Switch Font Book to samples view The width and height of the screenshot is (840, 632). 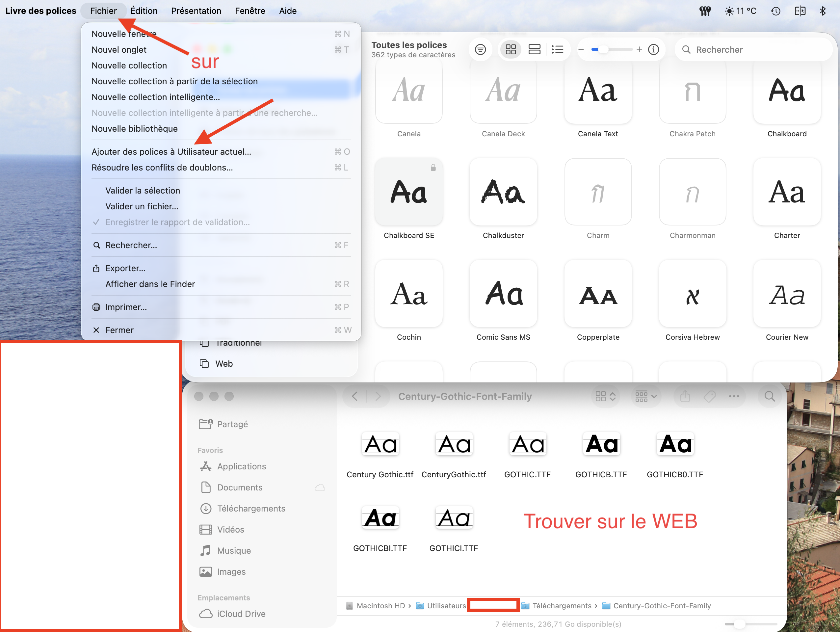click(x=534, y=49)
